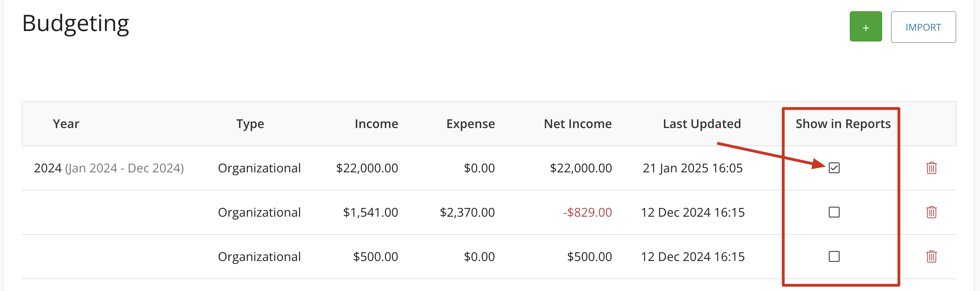The width and height of the screenshot is (980, 291).
Task: Click trash icon for the -$829.00 budget row
Action: [931, 212]
